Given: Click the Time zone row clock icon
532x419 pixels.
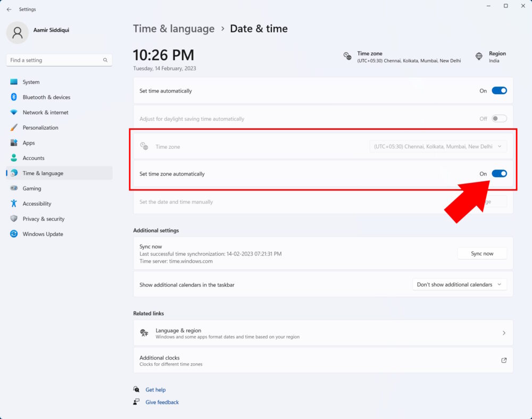Looking at the screenshot, I should pos(144,146).
